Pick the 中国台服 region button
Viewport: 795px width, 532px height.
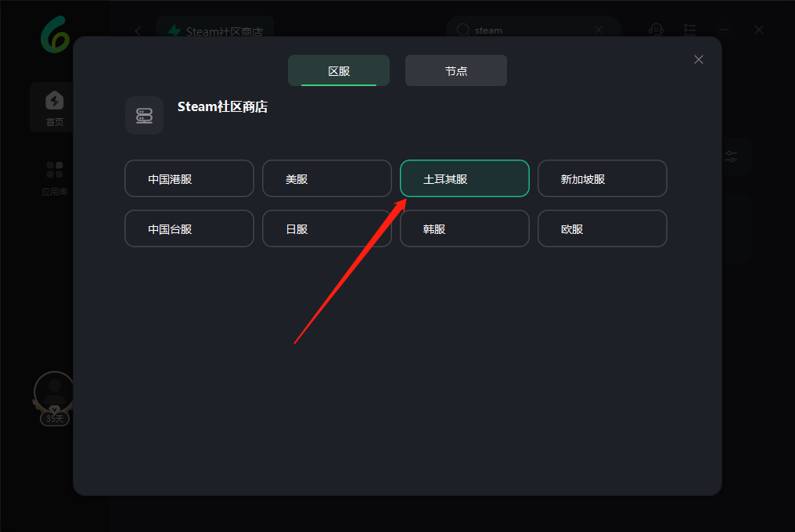click(x=189, y=228)
